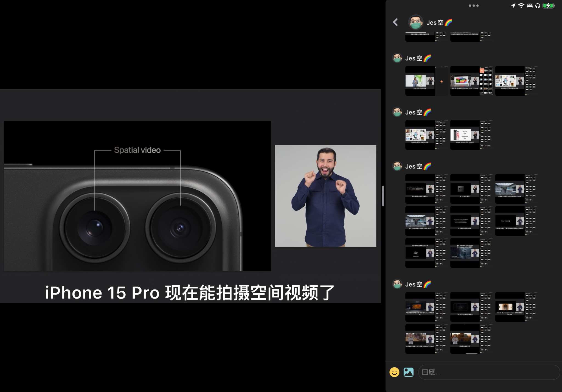Open the Ray tracing slide thumbnail

click(x=516, y=221)
